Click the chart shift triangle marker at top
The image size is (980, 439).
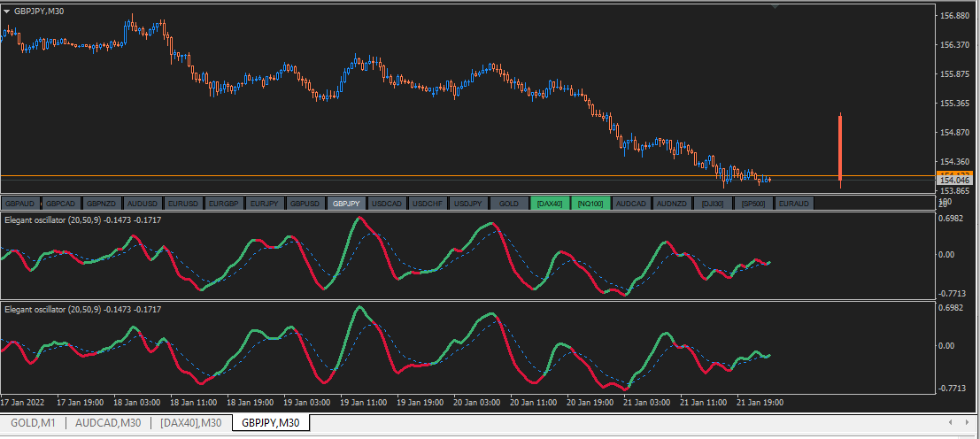[776, 7]
